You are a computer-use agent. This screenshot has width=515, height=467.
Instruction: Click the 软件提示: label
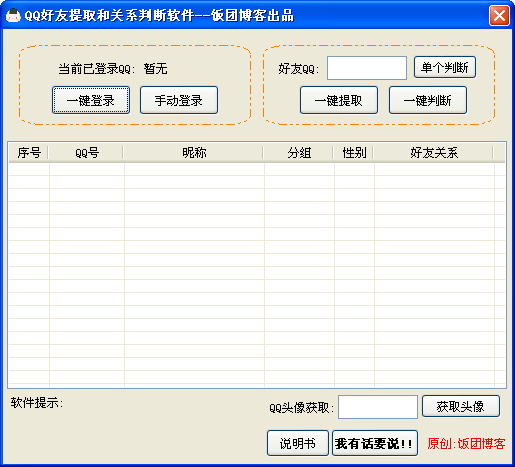point(37,403)
